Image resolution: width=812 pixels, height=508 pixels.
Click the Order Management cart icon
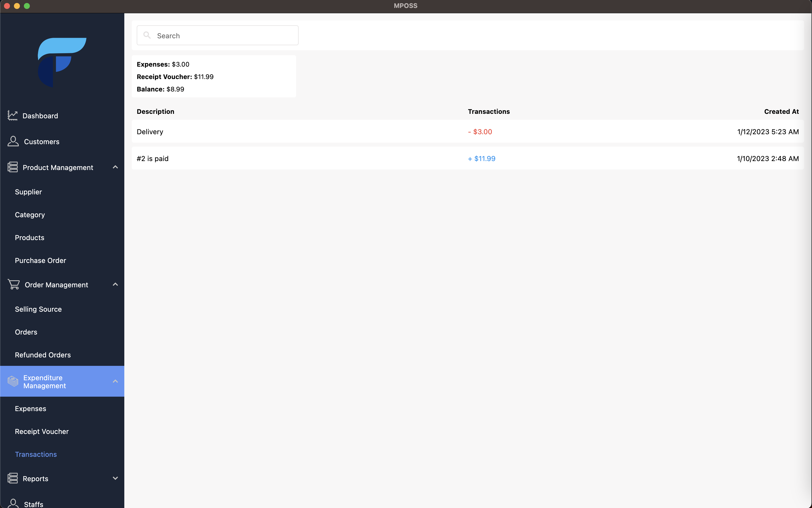(14, 285)
